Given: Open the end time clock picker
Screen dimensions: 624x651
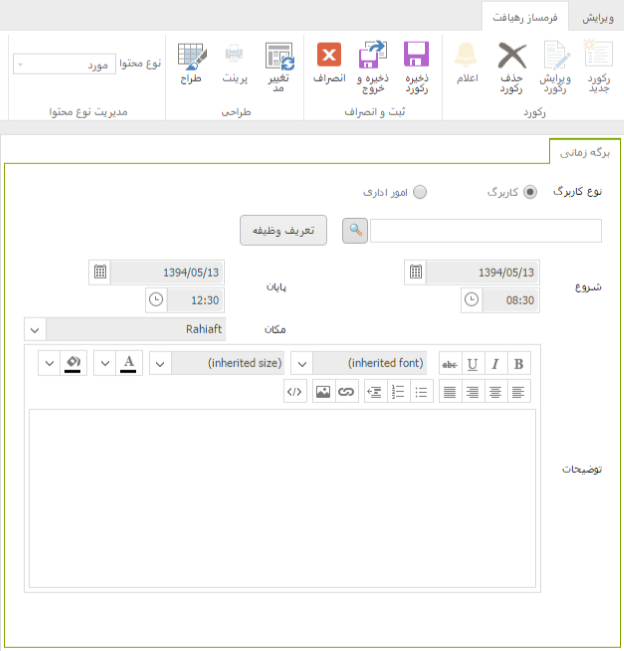Looking at the screenshot, I should point(156,300).
